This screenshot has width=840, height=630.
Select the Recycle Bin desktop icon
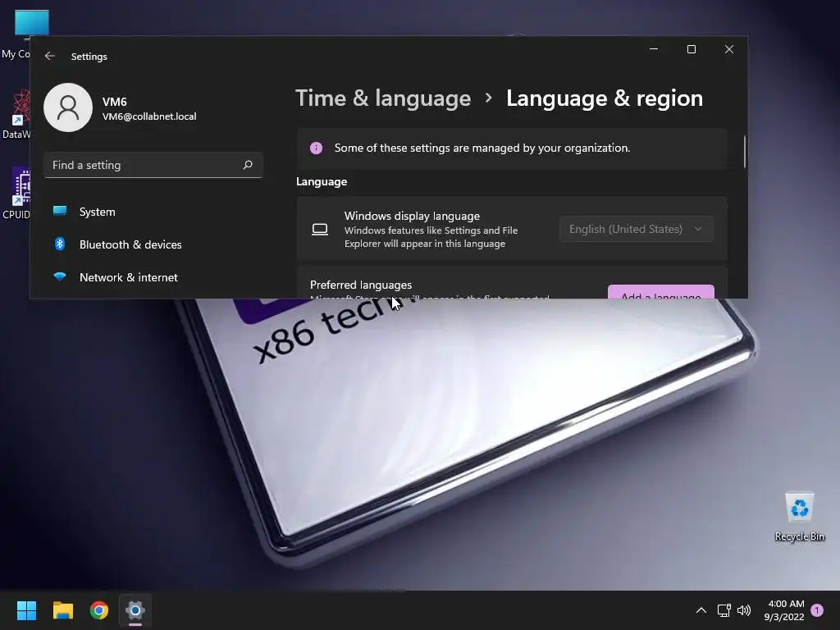[799, 517]
